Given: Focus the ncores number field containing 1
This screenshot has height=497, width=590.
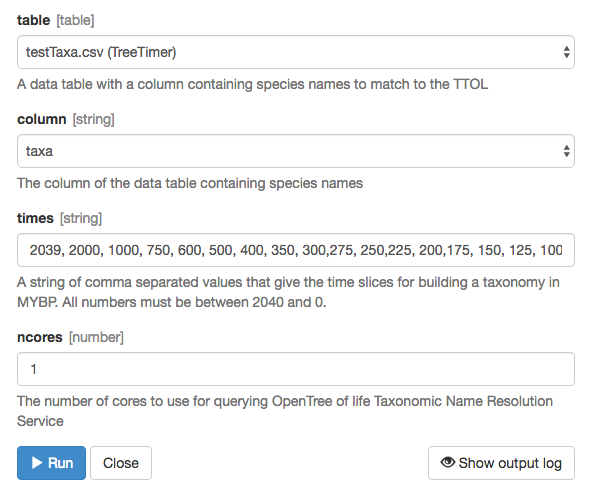Looking at the screenshot, I should [296, 369].
